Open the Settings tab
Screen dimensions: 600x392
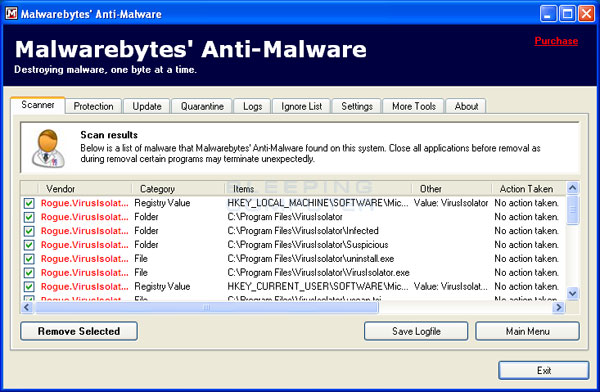(357, 106)
